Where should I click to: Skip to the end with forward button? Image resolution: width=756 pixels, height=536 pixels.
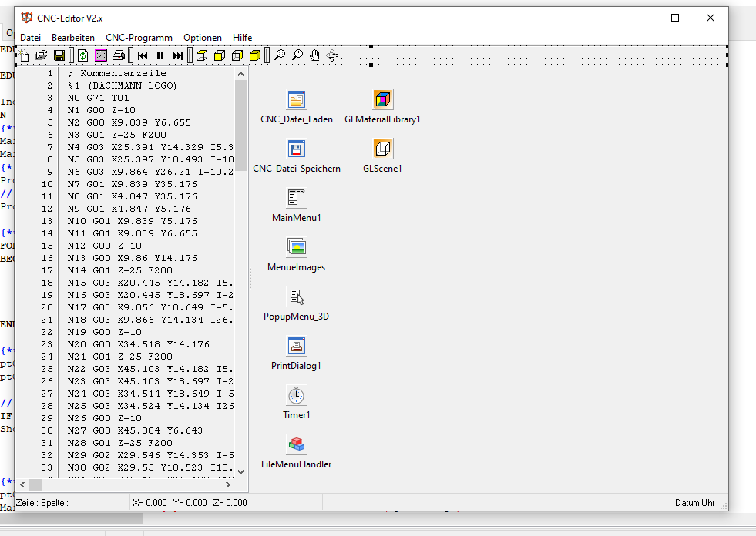(178, 55)
